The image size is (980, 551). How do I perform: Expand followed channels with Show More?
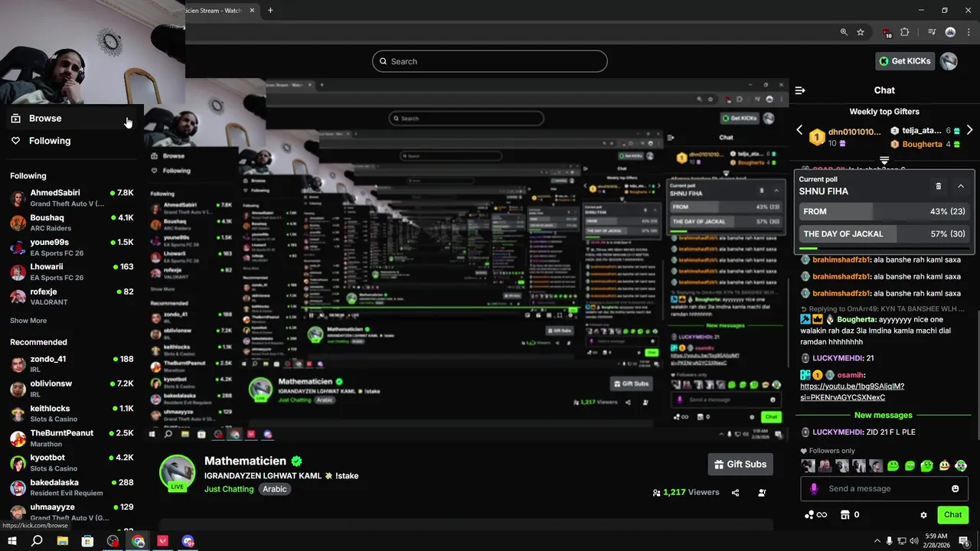[28, 321]
